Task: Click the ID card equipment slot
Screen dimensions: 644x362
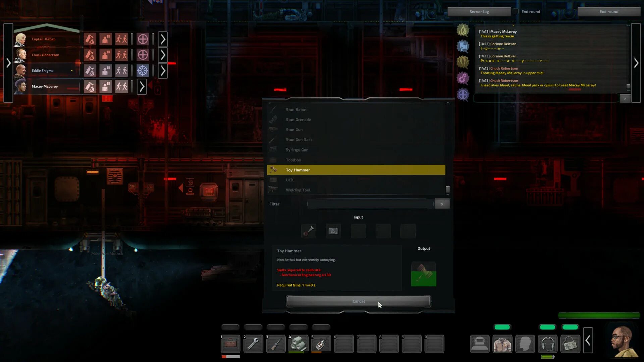Action: 570,344
